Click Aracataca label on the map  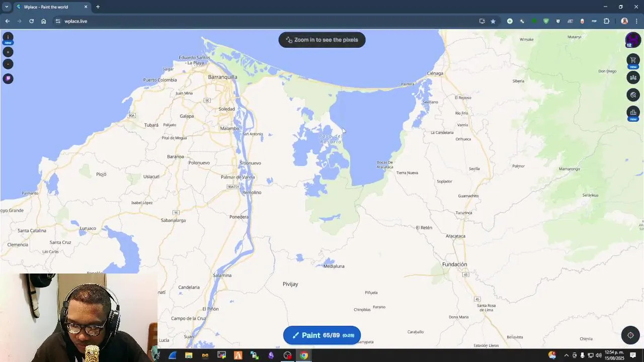455,236
